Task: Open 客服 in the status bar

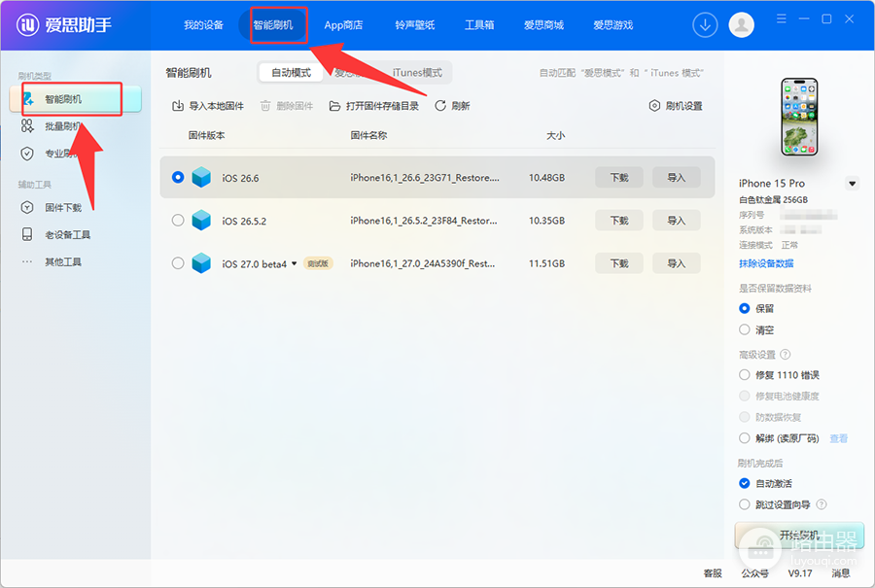Action: click(713, 573)
